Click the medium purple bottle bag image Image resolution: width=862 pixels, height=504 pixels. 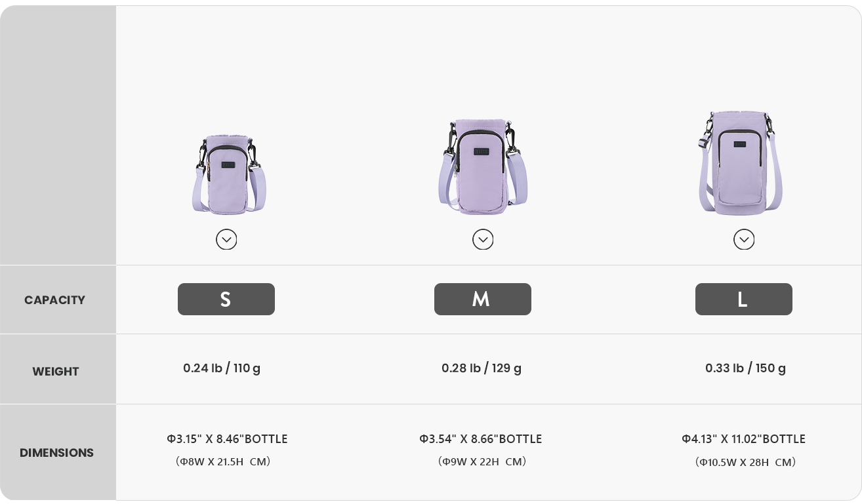click(482, 167)
